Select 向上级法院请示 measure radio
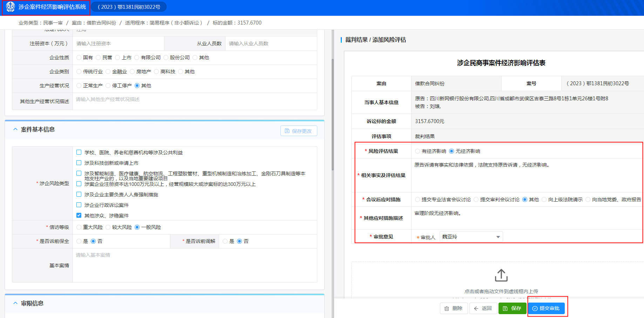 (x=544, y=199)
